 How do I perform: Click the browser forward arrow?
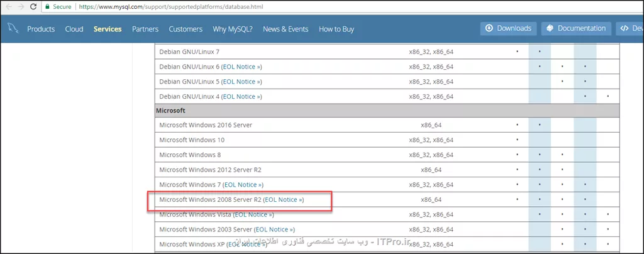(21, 7)
